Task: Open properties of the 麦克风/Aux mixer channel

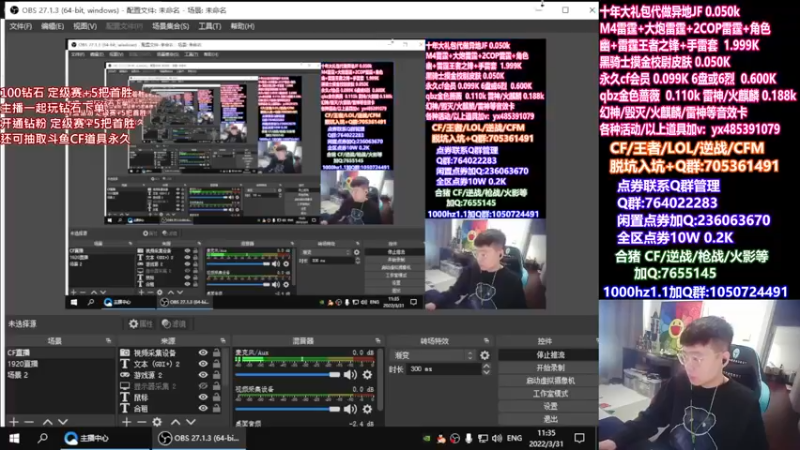Action: click(367, 375)
